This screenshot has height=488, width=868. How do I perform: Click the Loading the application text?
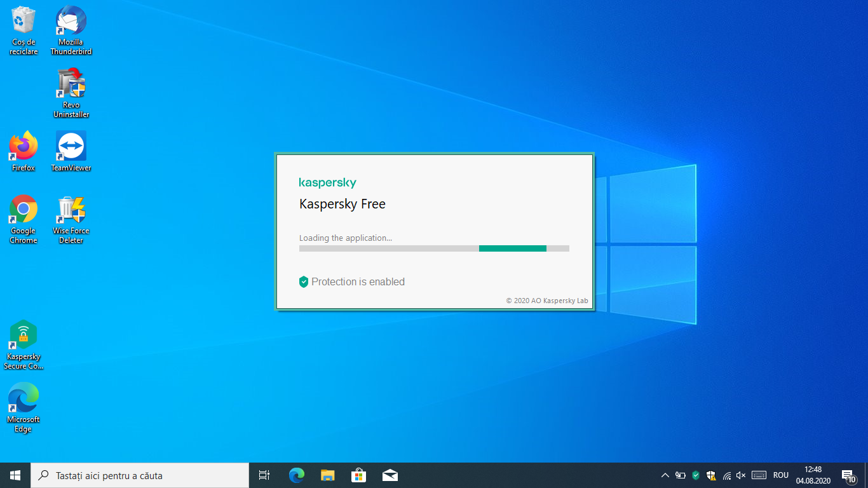(x=346, y=238)
